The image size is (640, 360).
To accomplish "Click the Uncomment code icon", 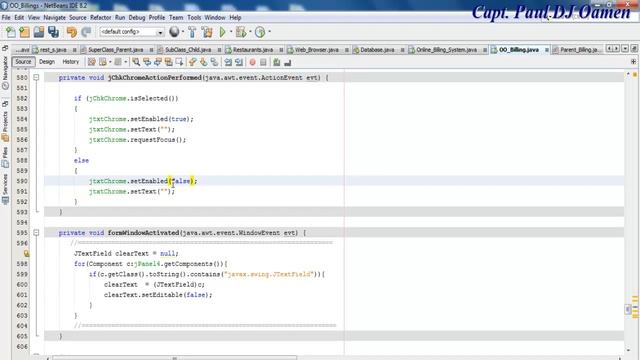I will 287,62.
